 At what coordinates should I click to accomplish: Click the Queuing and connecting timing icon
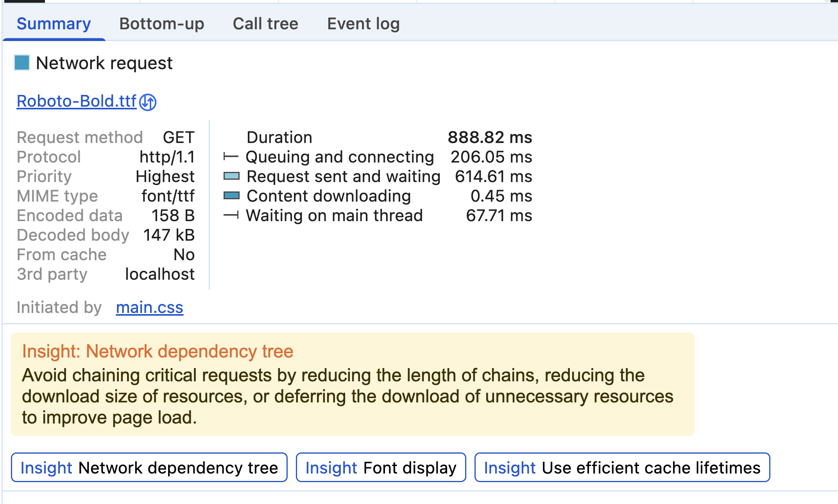231,157
